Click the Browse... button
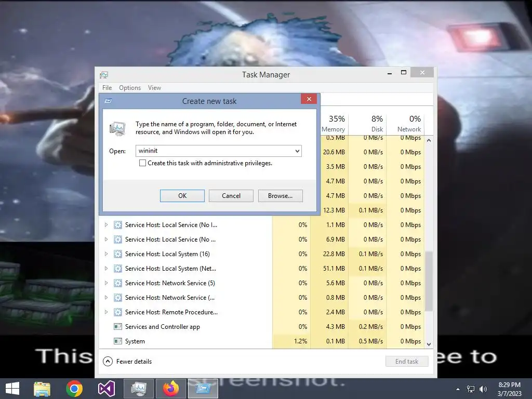This screenshot has height=399, width=532. (280, 196)
